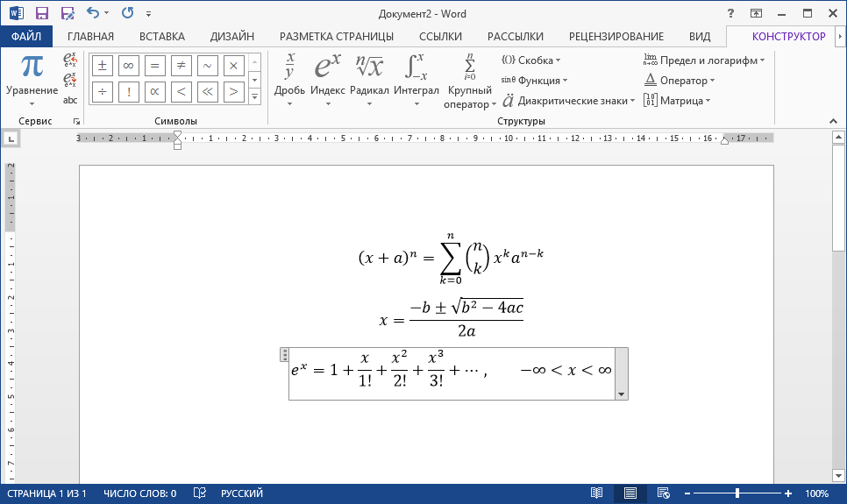Click the proofing check book icon
The width and height of the screenshot is (847, 504).
point(200,493)
